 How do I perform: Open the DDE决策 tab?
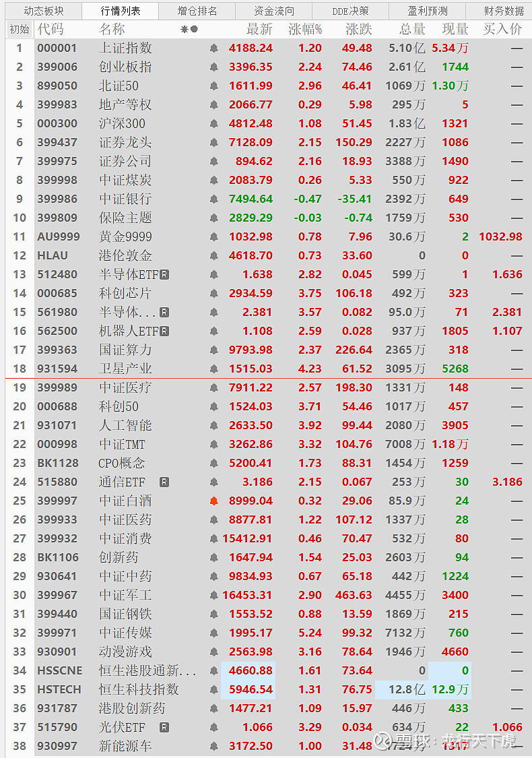pyautogui.click(x=350, y=11)
